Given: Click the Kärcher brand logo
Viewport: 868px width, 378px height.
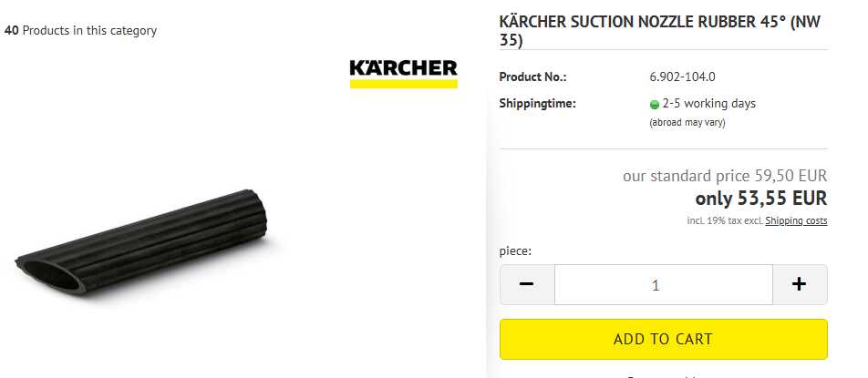Looking at the screenshot, I should pos(404,74).
